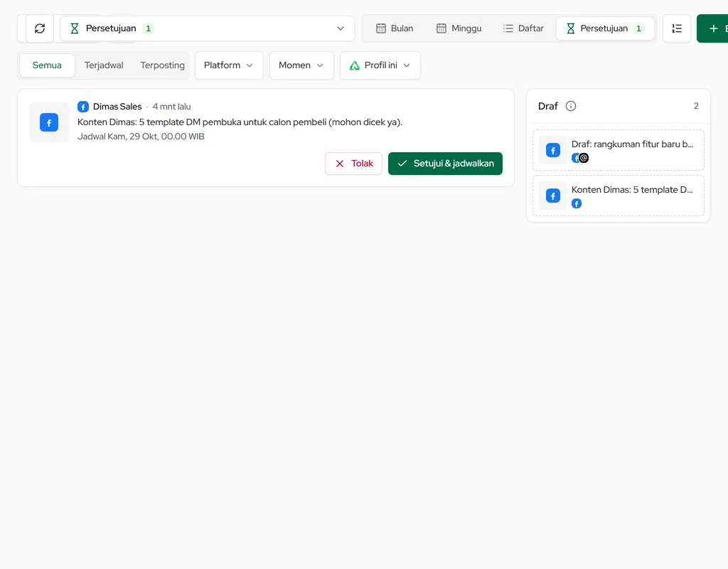728x569 pixels.
Task: Click the schedule text 'Jadwal Kam, 29 Okt'
Action: (141, 137)
